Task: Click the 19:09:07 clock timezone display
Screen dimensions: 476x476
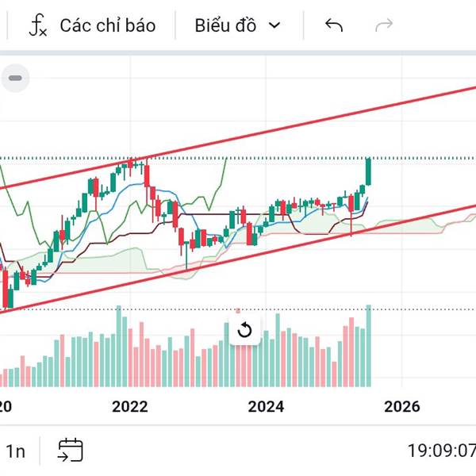Action: point(442,451)
